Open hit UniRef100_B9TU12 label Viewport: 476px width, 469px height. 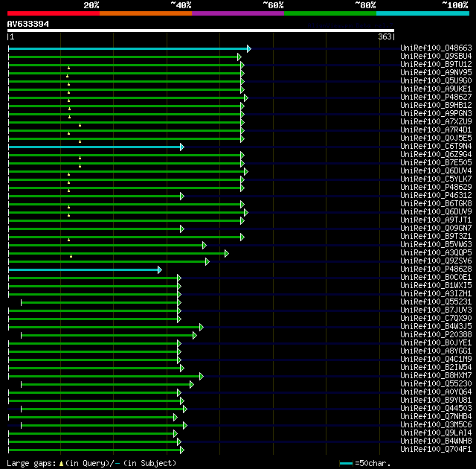click(436, 64)
